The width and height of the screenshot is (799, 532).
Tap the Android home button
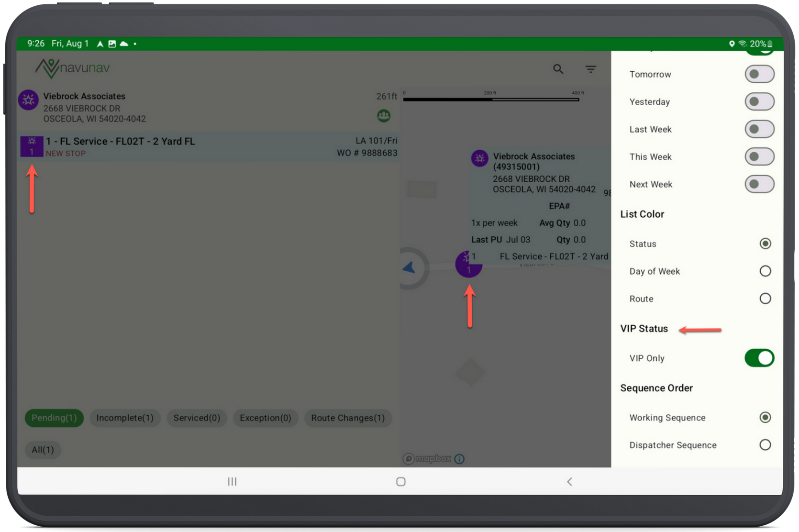click(x=401, y=481)
